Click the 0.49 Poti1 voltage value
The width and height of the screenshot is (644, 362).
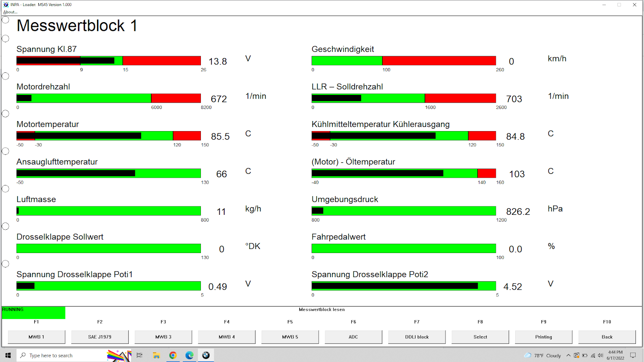click(x=217, y=287)
